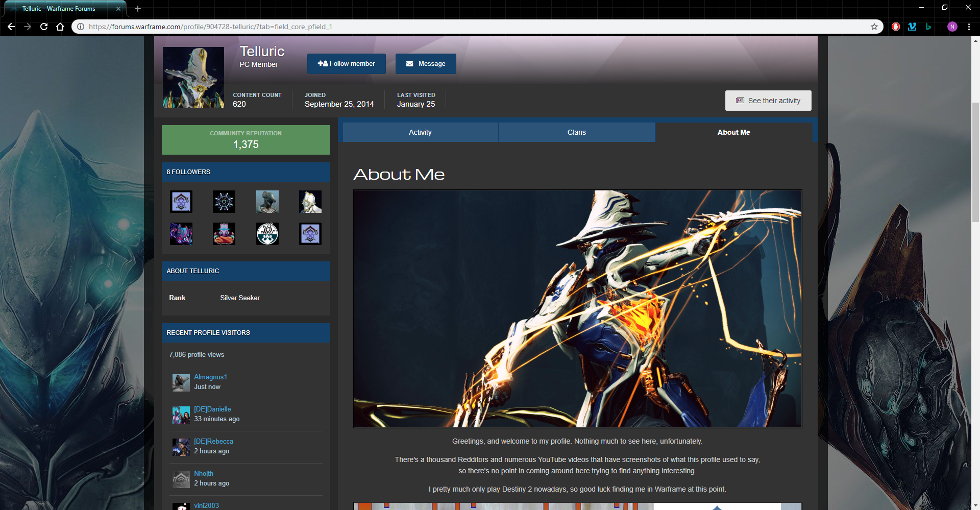The width and height of the screenshot is (980, 510).
Task: Close the Telluric - Warframe Forums tab
Action: tap(118, 9)
